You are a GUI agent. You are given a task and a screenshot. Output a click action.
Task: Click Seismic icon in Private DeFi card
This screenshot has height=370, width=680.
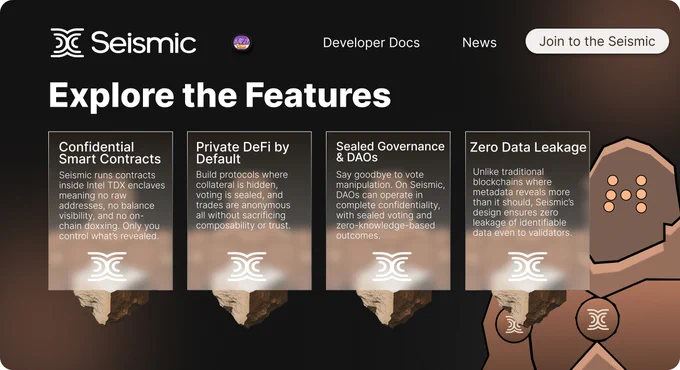(247, 266)
